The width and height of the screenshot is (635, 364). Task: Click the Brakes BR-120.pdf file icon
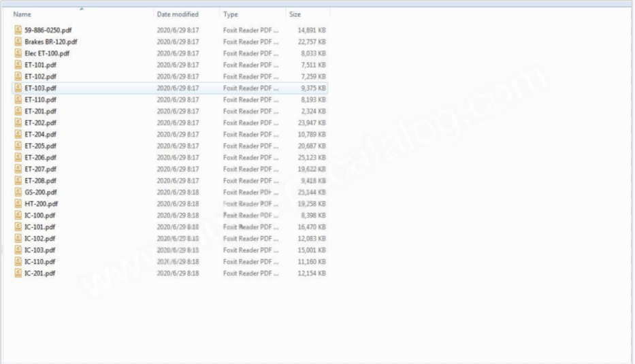(18, 42)
